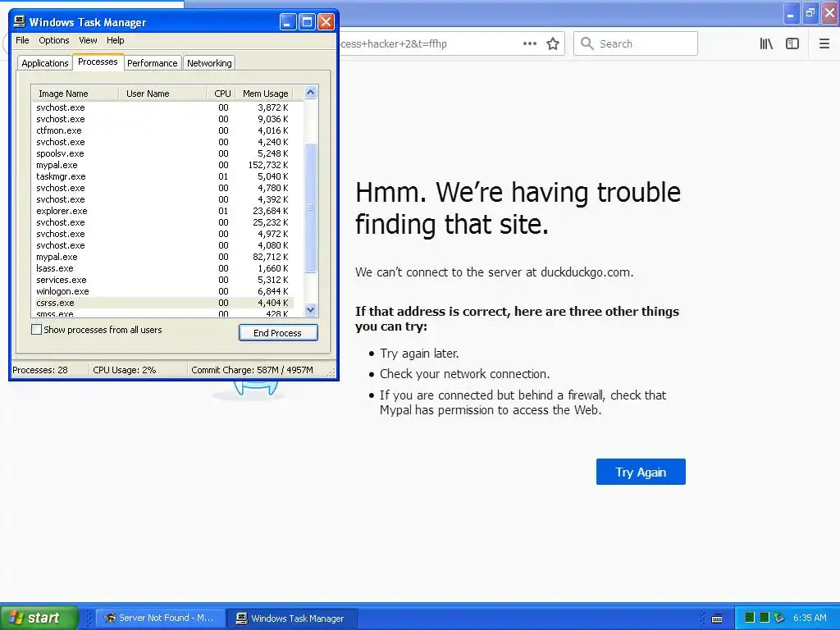The height and width of the screenshot is (630, 840).
Task: Open Task Manager View menu
Action: click(88, 40)
